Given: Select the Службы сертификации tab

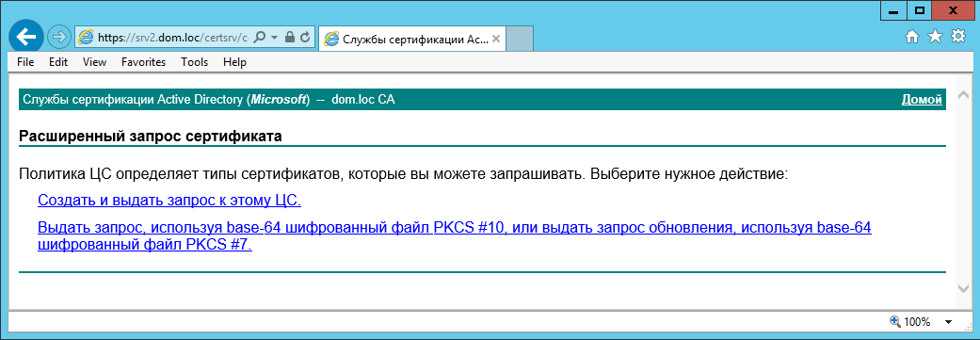Looking at the screenshot, I should click(411, 39).
